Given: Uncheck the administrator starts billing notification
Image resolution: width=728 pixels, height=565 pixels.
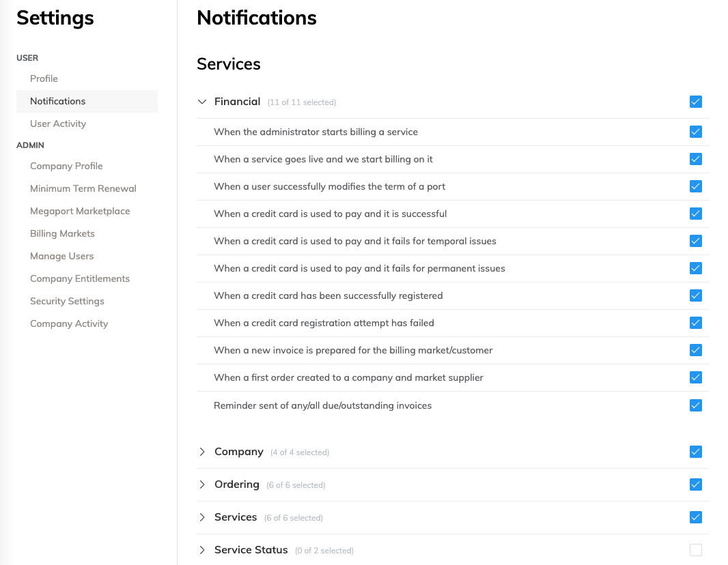Looking at the screenshot, I should tap(695, 132).
